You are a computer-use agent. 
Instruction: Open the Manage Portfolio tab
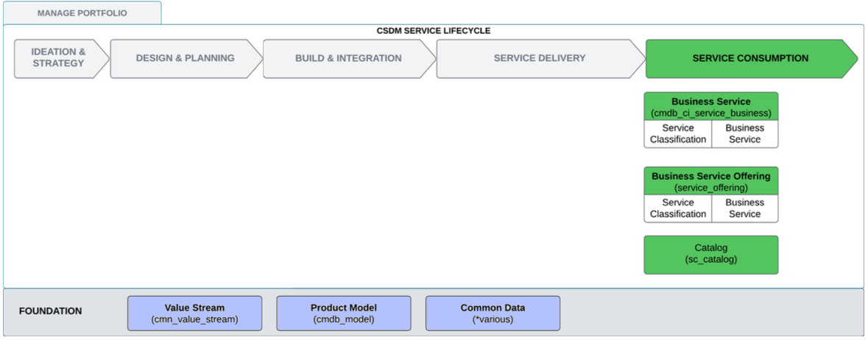point(82,13)
